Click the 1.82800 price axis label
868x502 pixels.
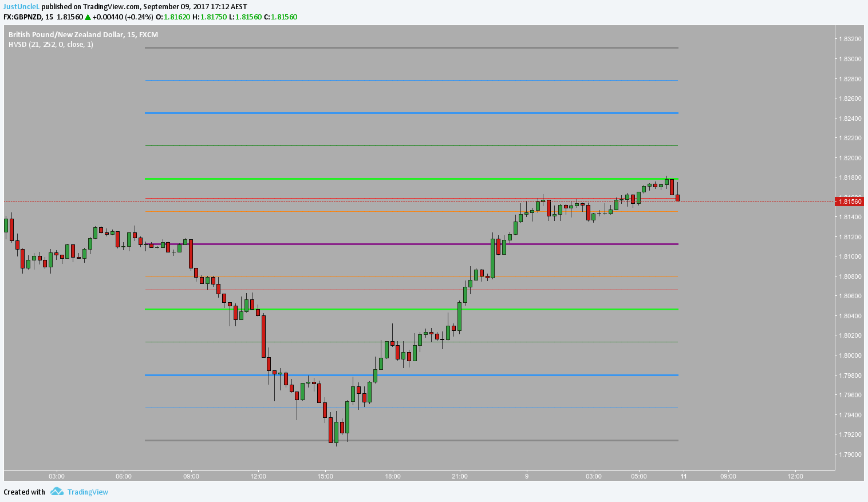click(x=850, y=78)
